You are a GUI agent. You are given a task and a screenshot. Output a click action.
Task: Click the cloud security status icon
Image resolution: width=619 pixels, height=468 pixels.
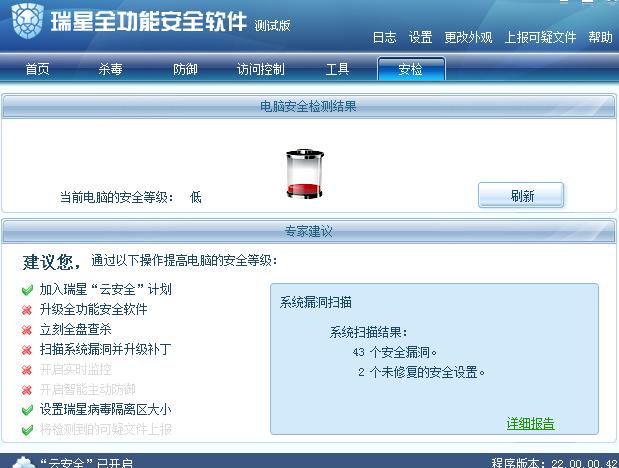[x=24, y=462]
